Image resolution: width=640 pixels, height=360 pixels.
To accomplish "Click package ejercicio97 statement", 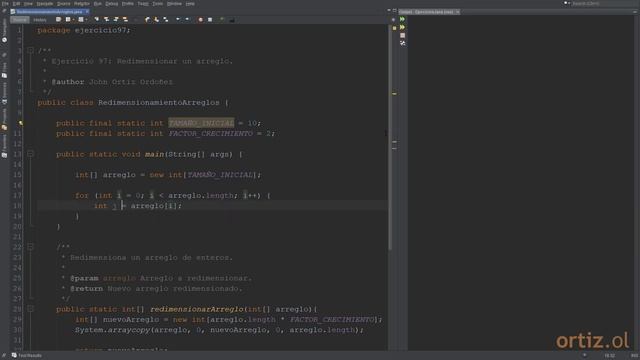I will (84, 30).
